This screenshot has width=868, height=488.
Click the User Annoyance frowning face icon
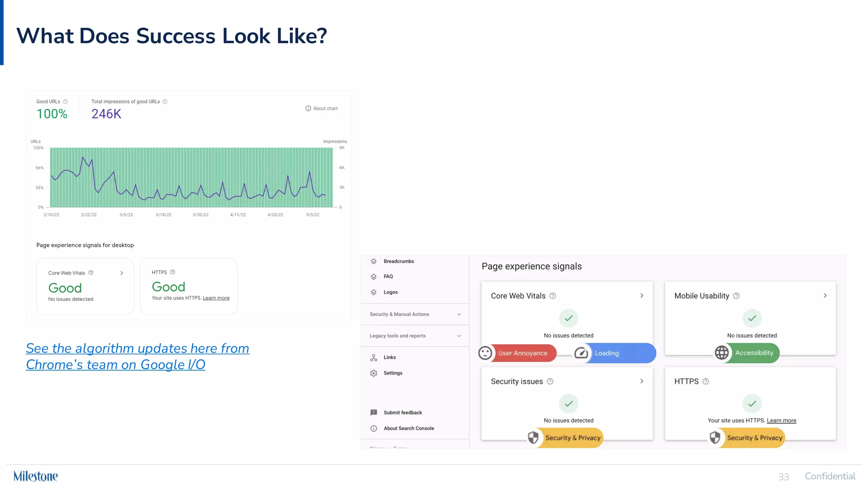point(485,353)
